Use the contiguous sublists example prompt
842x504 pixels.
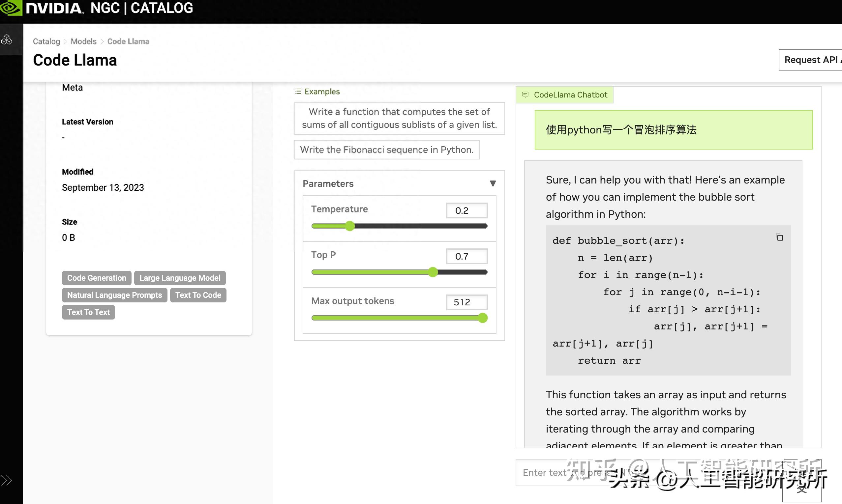pyautogui.click(x=399, y=119)
